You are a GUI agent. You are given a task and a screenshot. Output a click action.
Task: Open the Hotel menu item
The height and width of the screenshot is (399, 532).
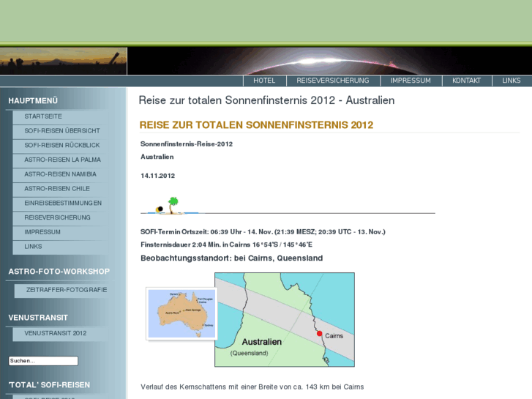click(264, 81)
